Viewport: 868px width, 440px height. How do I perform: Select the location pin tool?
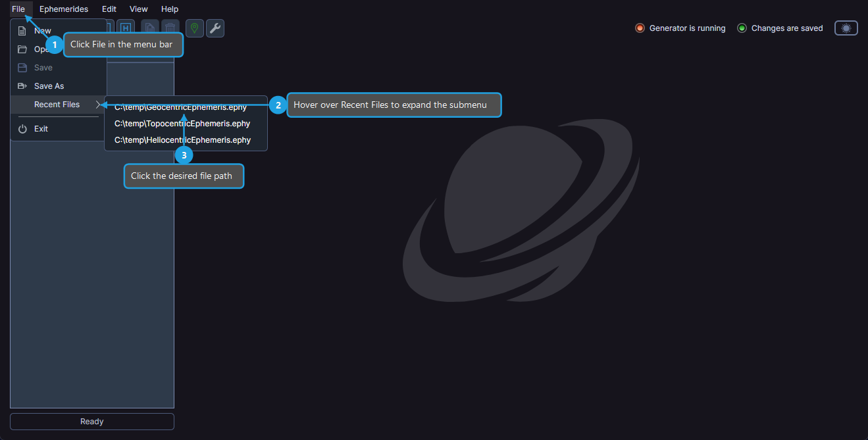click(194, 28)
